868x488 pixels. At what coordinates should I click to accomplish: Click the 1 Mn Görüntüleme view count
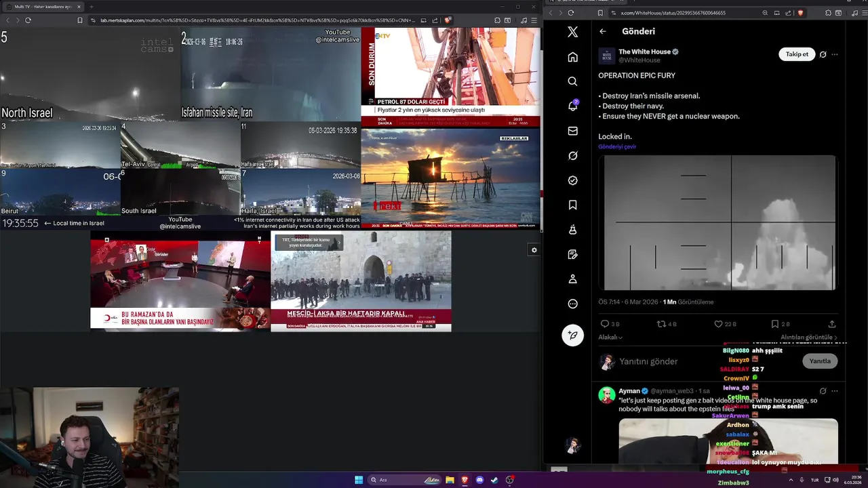(x=688, y=302)
